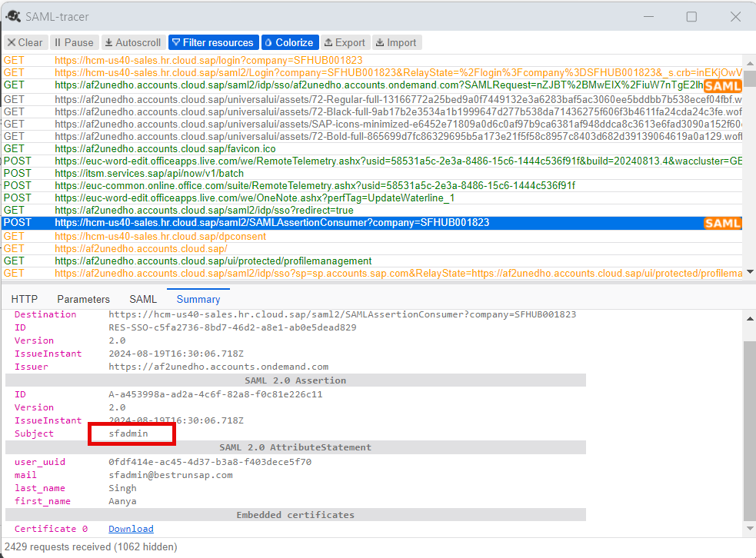Select the 72-Regular-full font asset request
Screen dimensions: 756x558
372,100
